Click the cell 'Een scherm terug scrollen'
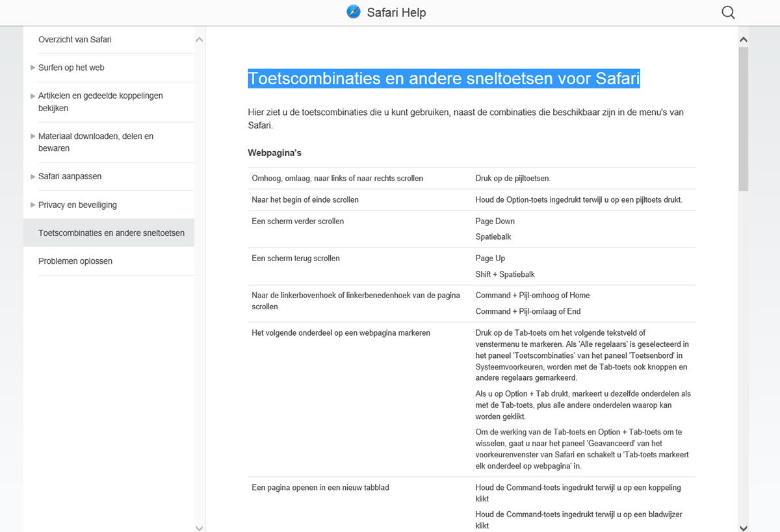Screen dimensions: 780x532 pyautogui.click(x=296, y=259)
